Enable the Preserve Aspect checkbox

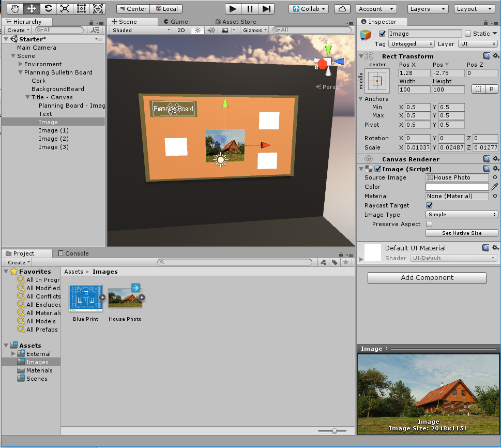point(429,224)
